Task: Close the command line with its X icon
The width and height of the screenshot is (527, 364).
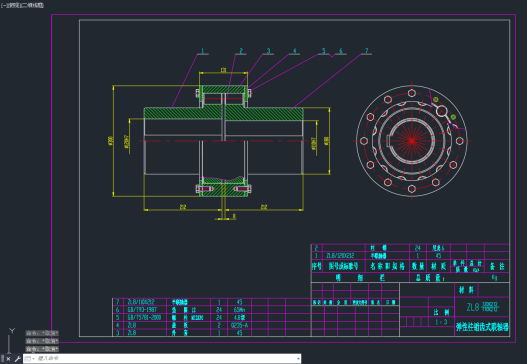Action: click(9, 359)
